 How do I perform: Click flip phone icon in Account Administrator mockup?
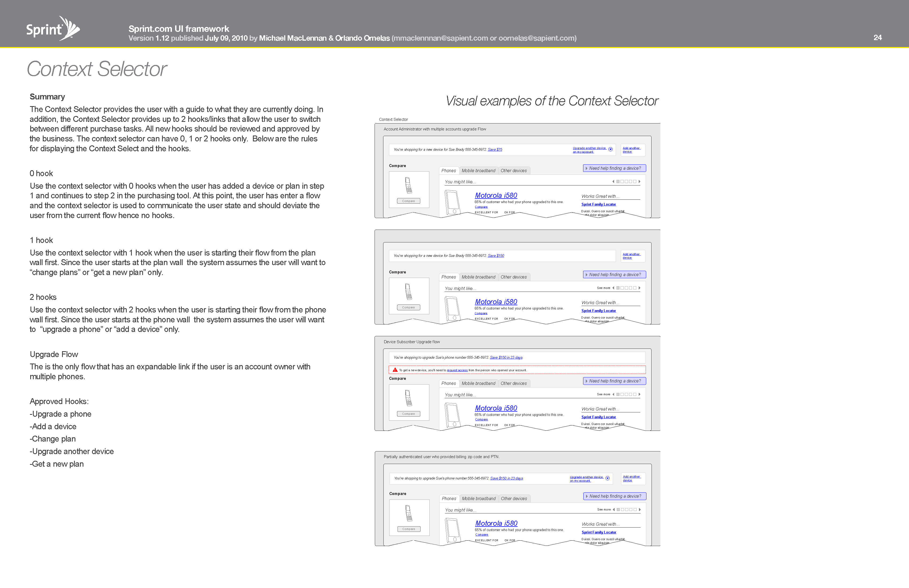coord(408,185)
